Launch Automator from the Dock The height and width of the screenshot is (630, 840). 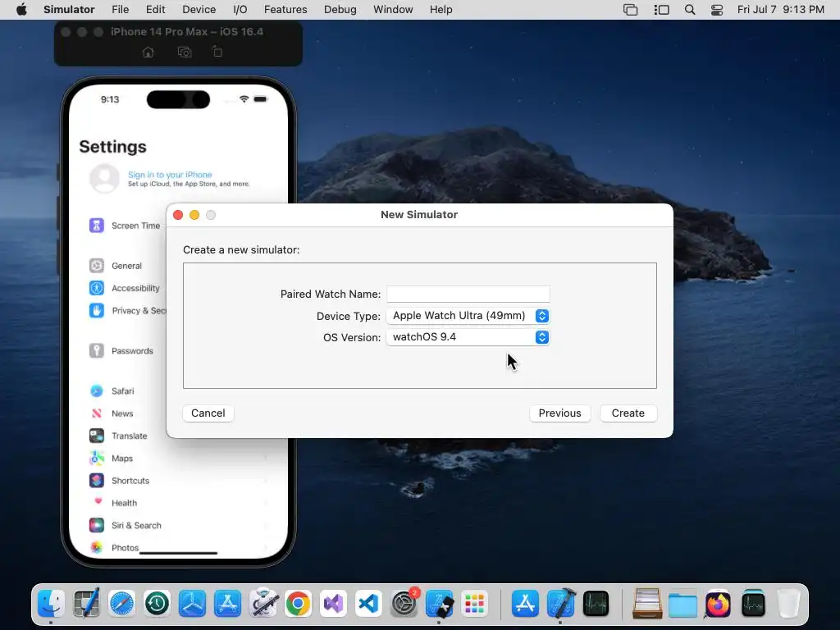click(263, 604)
